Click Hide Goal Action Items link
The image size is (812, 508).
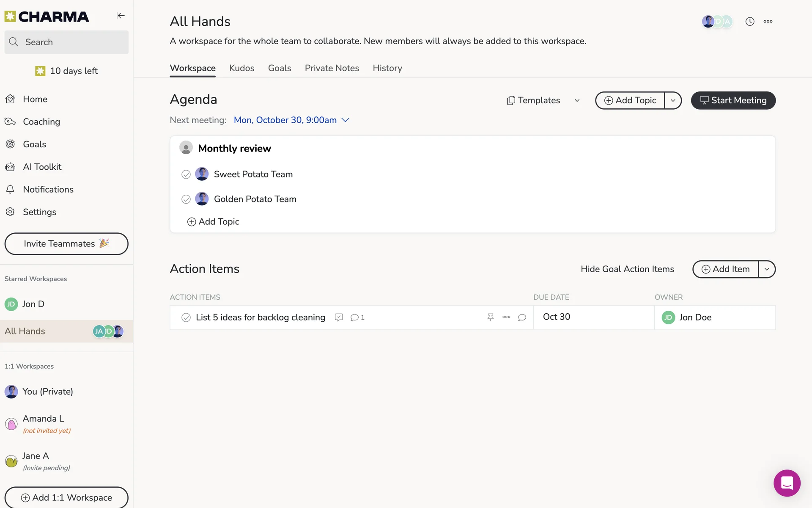627,269
